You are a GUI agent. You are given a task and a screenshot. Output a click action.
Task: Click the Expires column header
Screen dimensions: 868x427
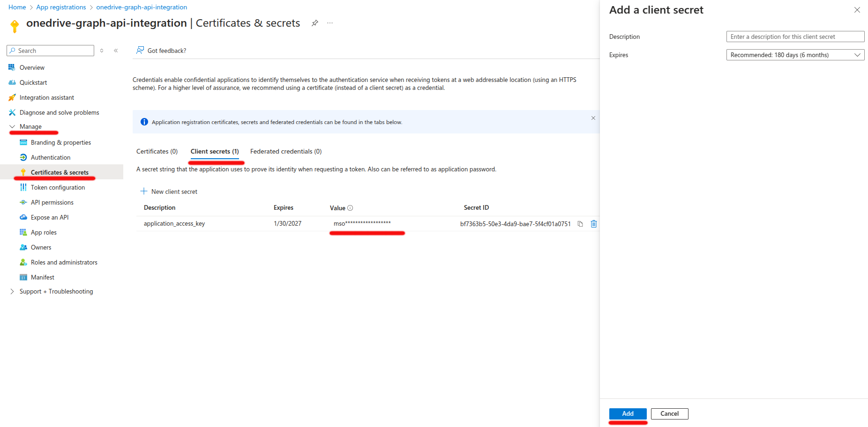[x=284, y=207]
